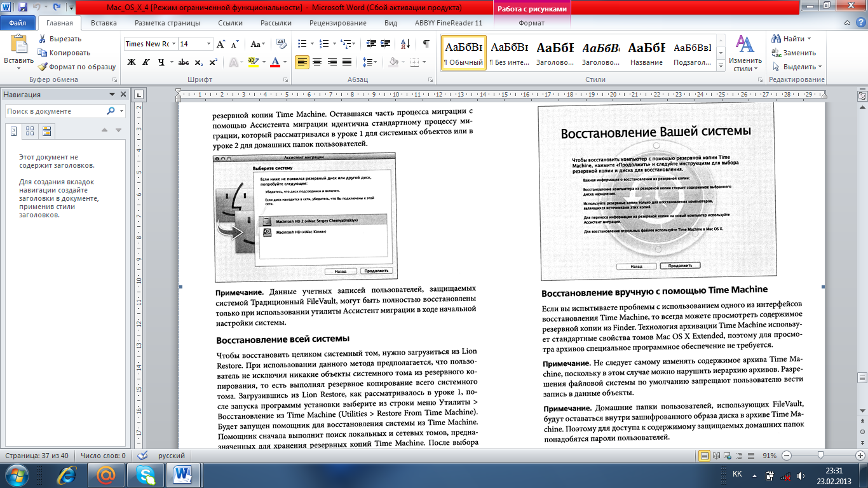This screenshot has height=488, width=868.
Task: Clear formatting with eraser icon
Action: pos(281,44)
